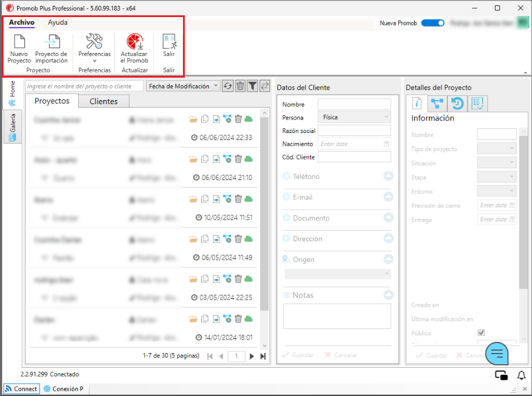Show the Información tab in Detalles del Proyecto
This screenshot has width=532, height=396.
[x=416, y=103]
